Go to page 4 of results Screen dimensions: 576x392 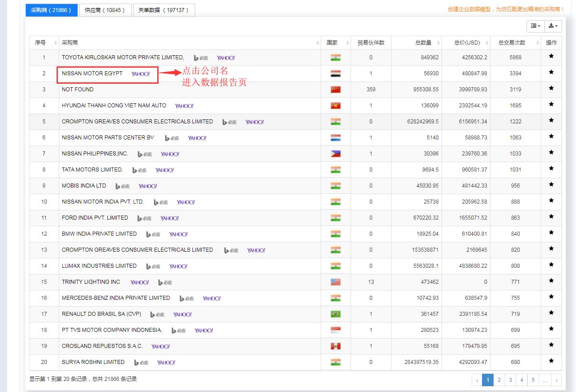[522, 380]
